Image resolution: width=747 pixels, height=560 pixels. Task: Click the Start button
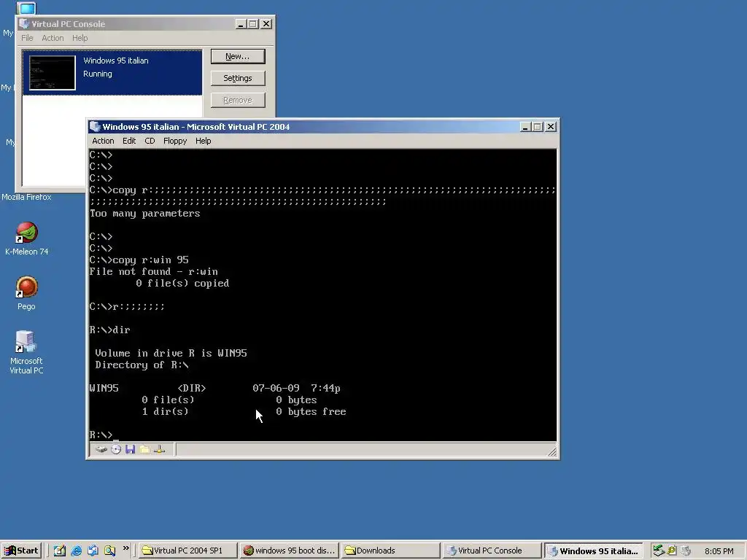(x=21, y=551)
